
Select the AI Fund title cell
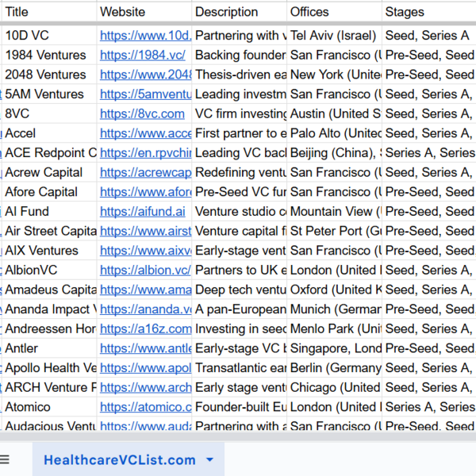(x=49, y=212)
